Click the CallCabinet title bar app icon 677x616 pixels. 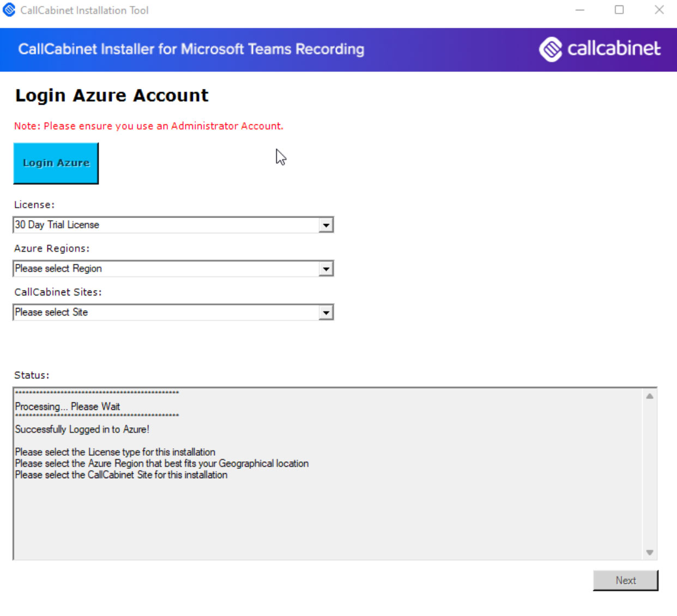(9, 10)
